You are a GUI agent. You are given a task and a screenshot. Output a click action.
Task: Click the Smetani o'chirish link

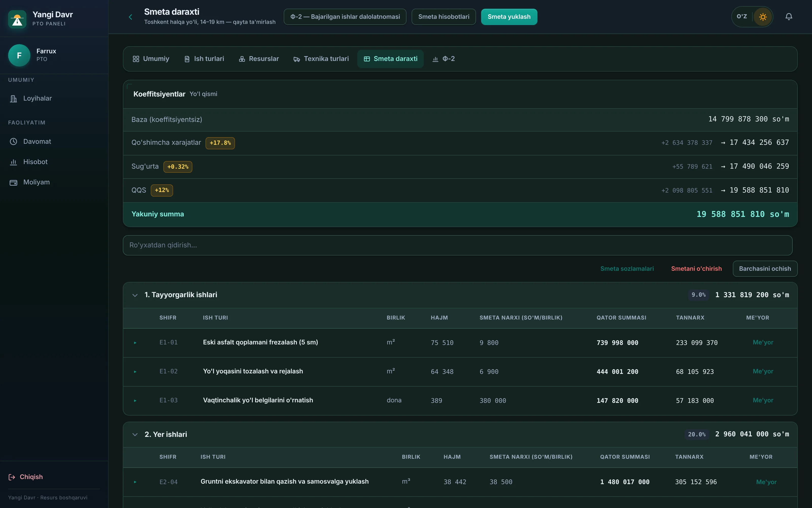(x=696, y=269)
